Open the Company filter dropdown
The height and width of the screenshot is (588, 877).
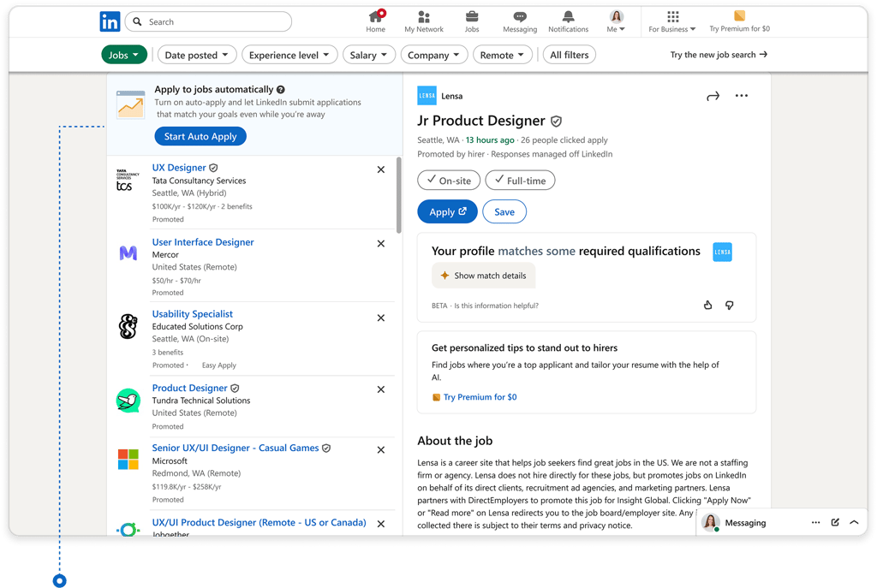click(434, 55)
